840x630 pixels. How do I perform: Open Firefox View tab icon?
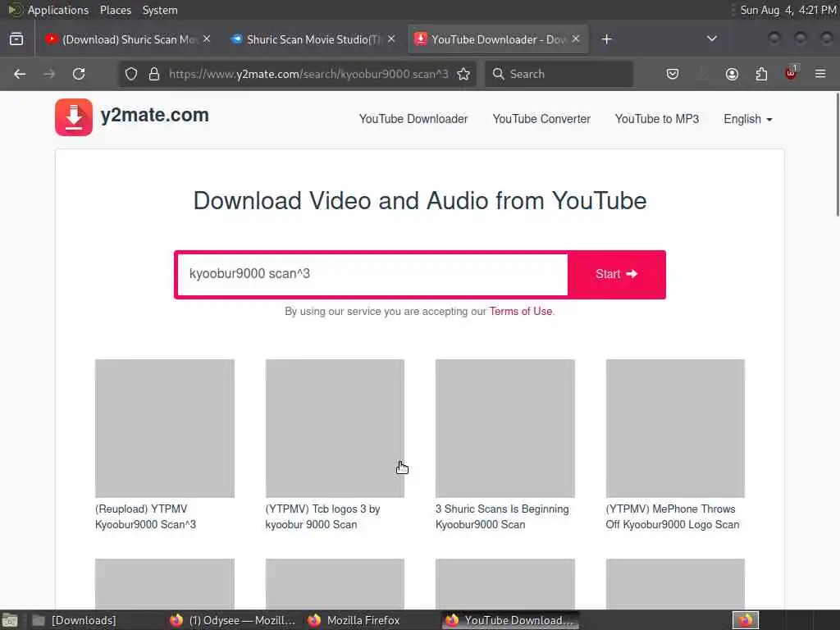click(x=16, y=39)
